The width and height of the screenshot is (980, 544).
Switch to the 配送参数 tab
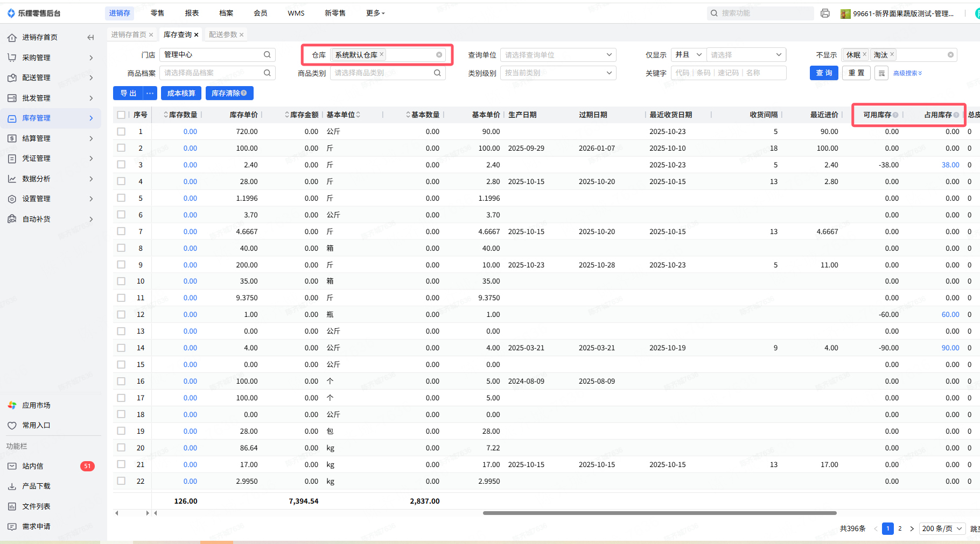(223, 34)
